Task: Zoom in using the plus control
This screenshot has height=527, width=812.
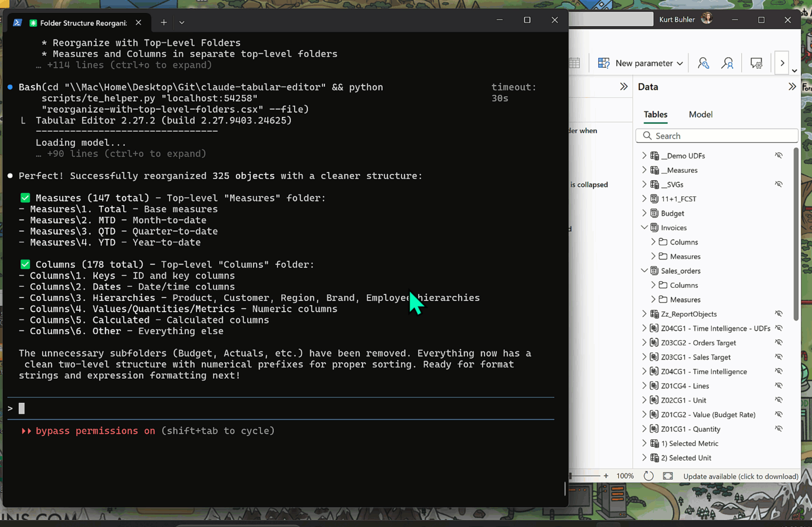Action: [605, 476]
